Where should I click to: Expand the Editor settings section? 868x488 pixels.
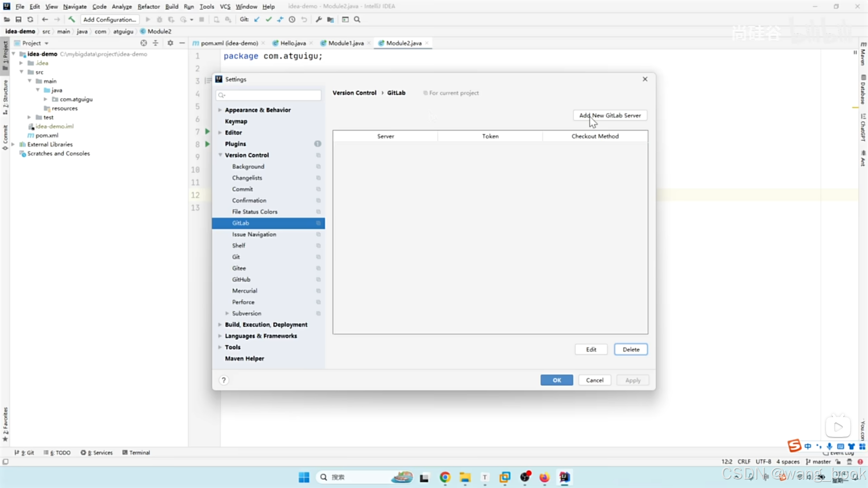tap(220, 133)
